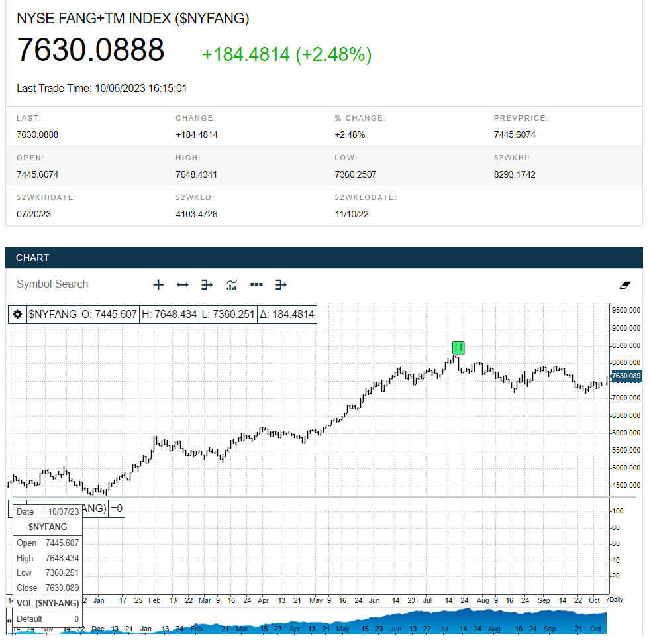Select the eraser clear drawings icon
The image size is (649, 644).
pos(624,285)
